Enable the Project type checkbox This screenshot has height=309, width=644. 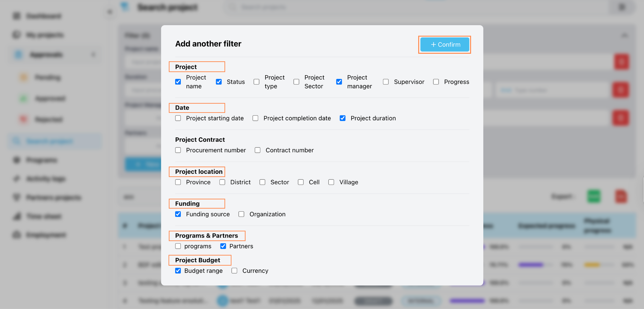[257, 82]
